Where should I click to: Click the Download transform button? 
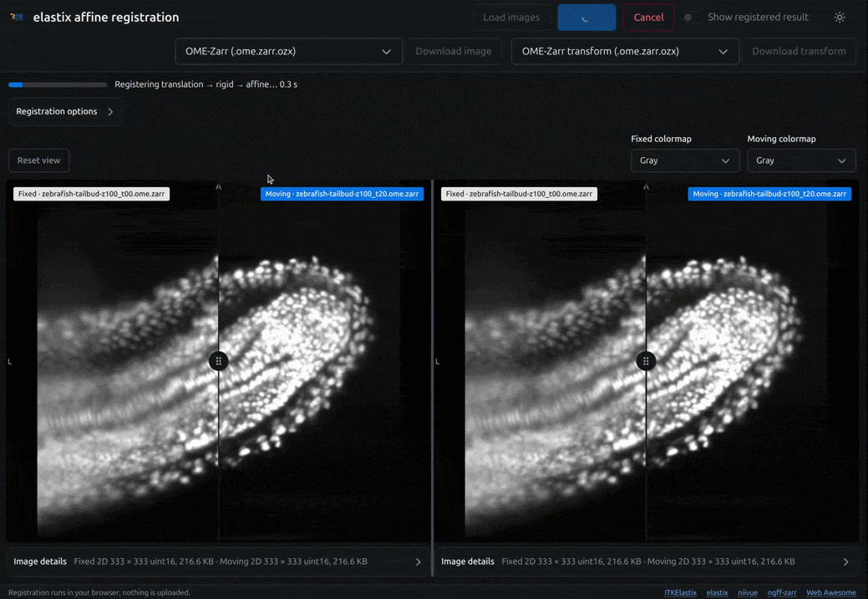(x=799, y=51)
